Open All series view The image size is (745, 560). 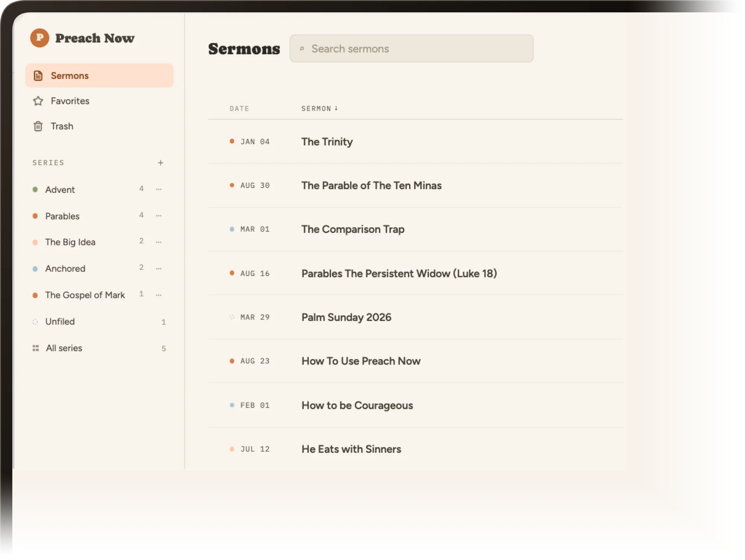tap(64, 348)
